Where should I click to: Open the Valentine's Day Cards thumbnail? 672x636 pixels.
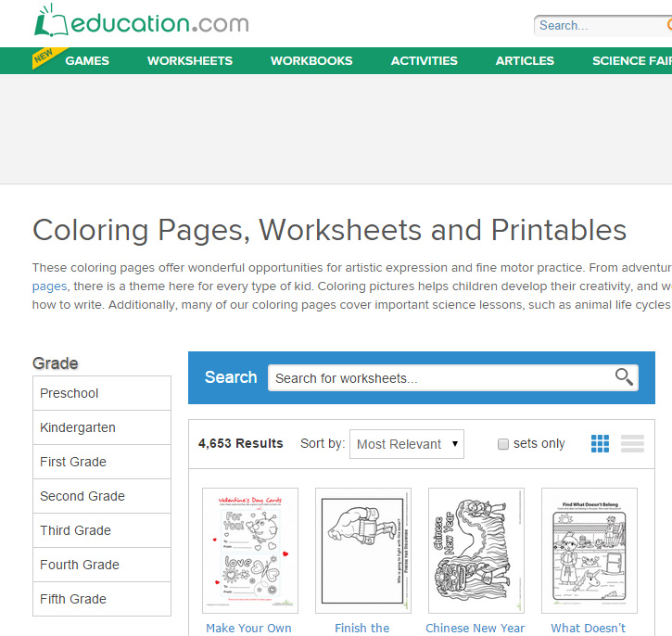[250, 551]
